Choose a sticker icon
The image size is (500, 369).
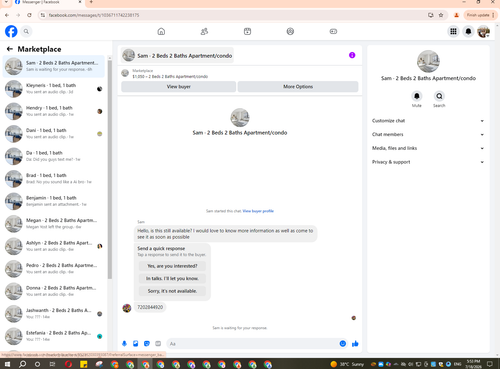click(x=147, y=343)
